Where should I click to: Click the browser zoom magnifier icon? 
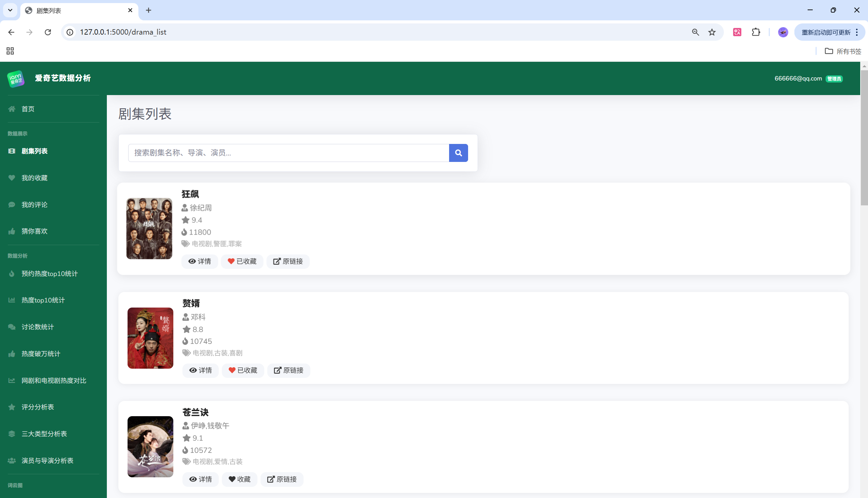click(x=695, y=32)
